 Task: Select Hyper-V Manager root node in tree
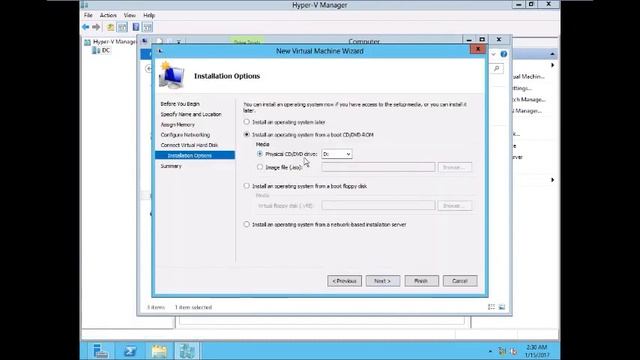110,42
